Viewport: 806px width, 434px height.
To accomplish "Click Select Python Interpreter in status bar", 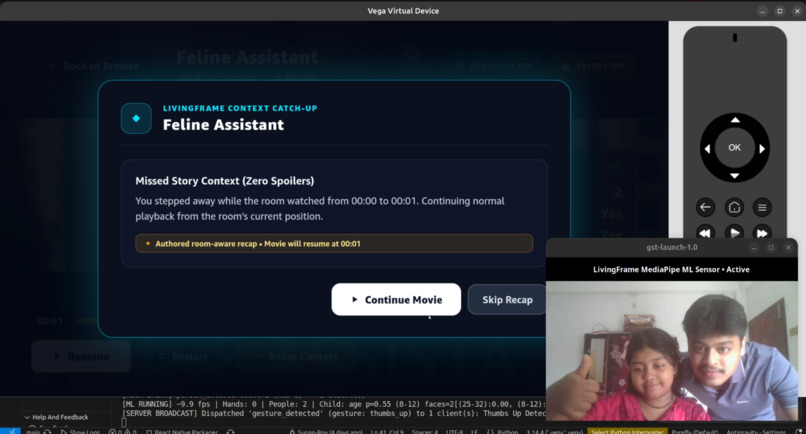I will point(628,431).
